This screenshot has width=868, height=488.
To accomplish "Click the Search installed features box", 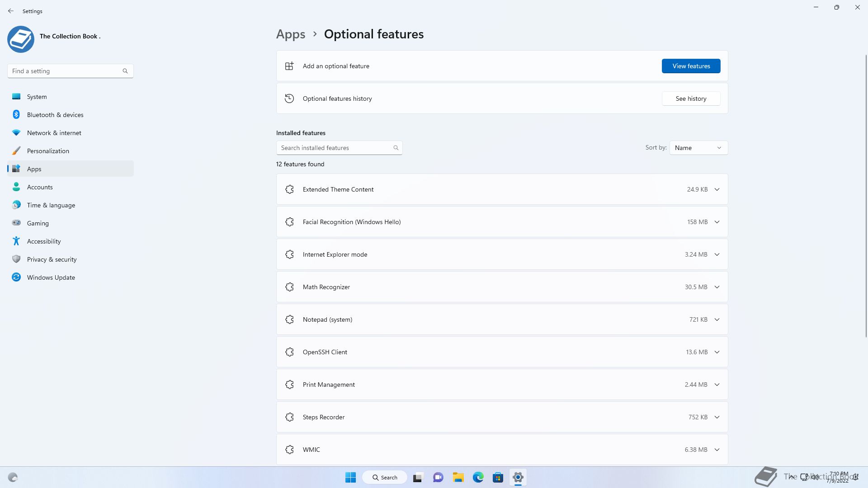I will click(x=340, y=148).
